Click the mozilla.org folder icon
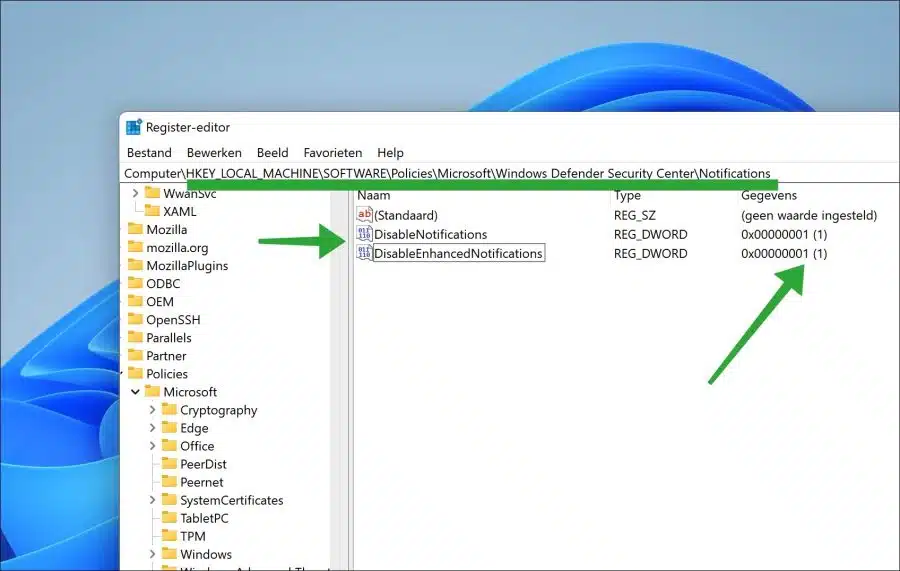The width and height of the screenshot is (900, 571). pyautogui.click(x=135, y=247)
